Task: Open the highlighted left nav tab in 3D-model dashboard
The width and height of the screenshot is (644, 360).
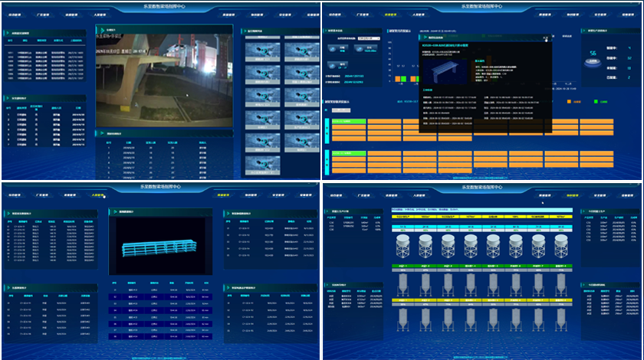Action: 98,195
